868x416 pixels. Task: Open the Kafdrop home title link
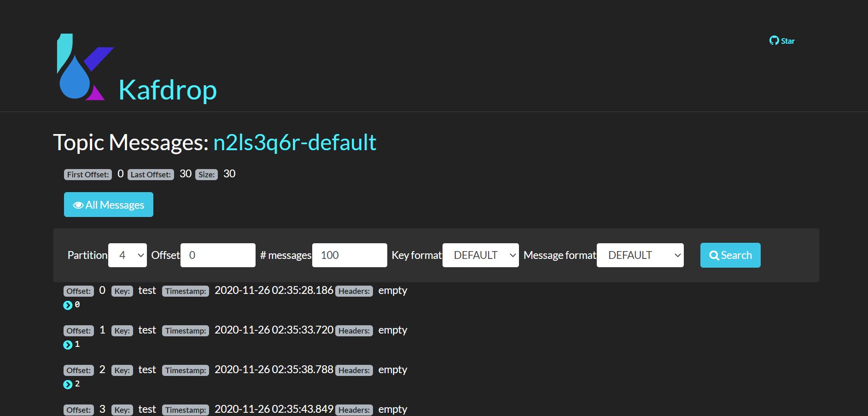click(x=168, y=89)
